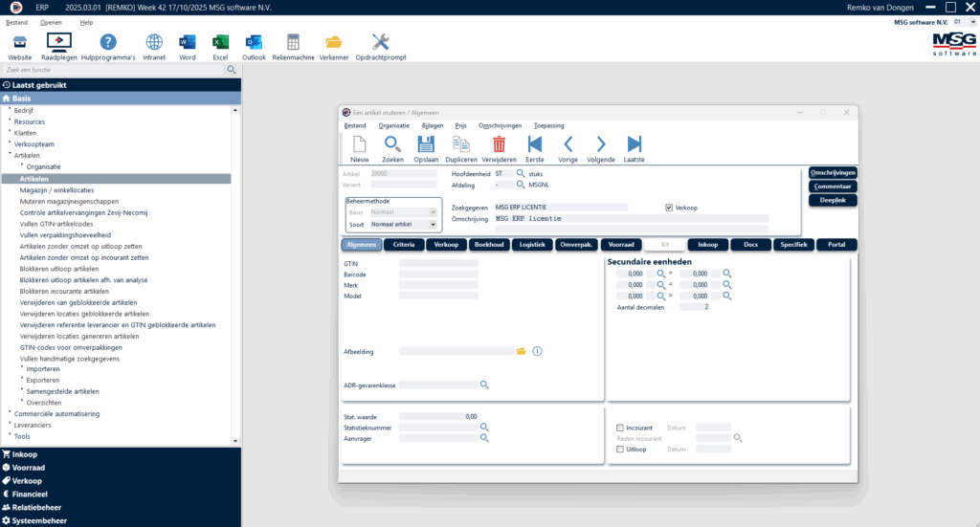980x527 pixels.
Task: Click the Verwijderen trash icon
Action: click(x=499, y=144)
